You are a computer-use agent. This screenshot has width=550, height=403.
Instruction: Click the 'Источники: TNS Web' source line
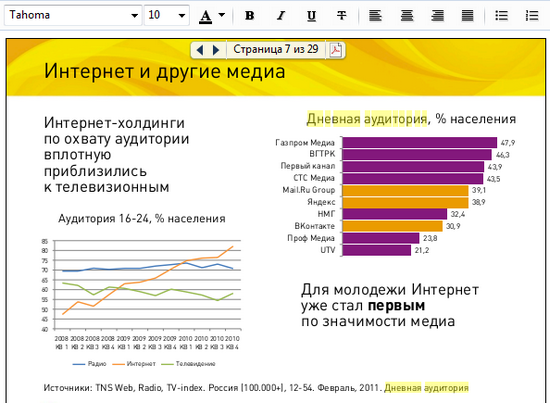[x=212, y=388]
